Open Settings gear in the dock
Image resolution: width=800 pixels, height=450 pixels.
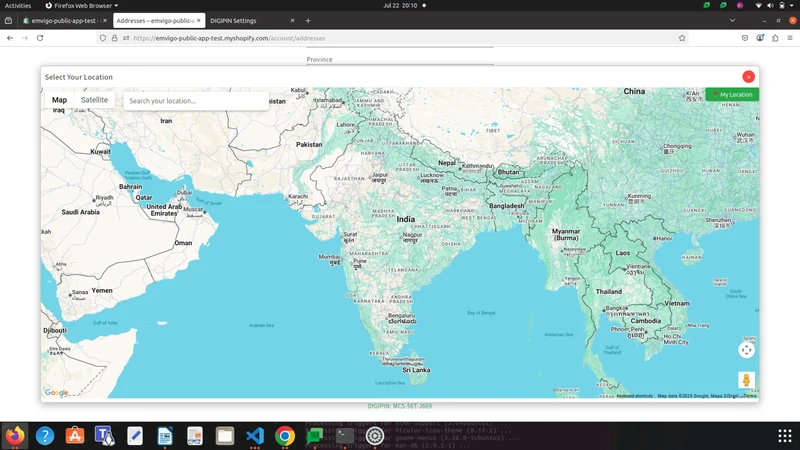pos(374,436)
